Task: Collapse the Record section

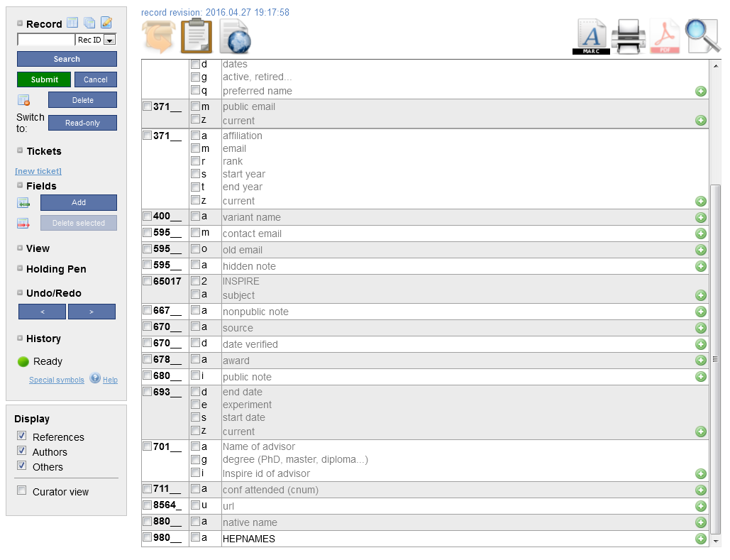Action: tap(20, 23)
